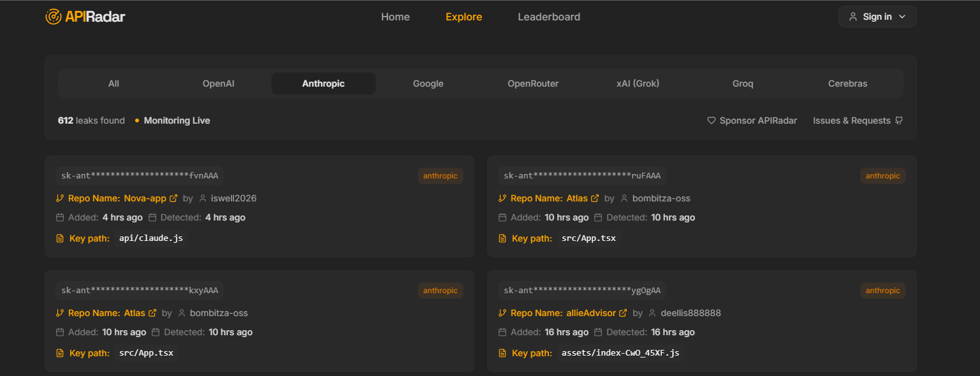Click the user icon beside deellis888888
This screenshot has width=980, height=376.
[653, 313]
